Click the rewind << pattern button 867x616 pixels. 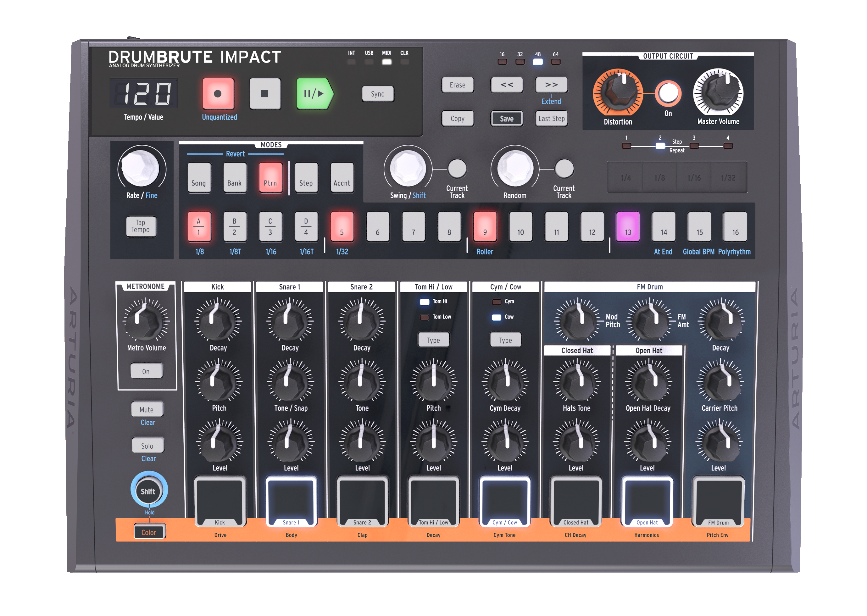coord(506,85)
